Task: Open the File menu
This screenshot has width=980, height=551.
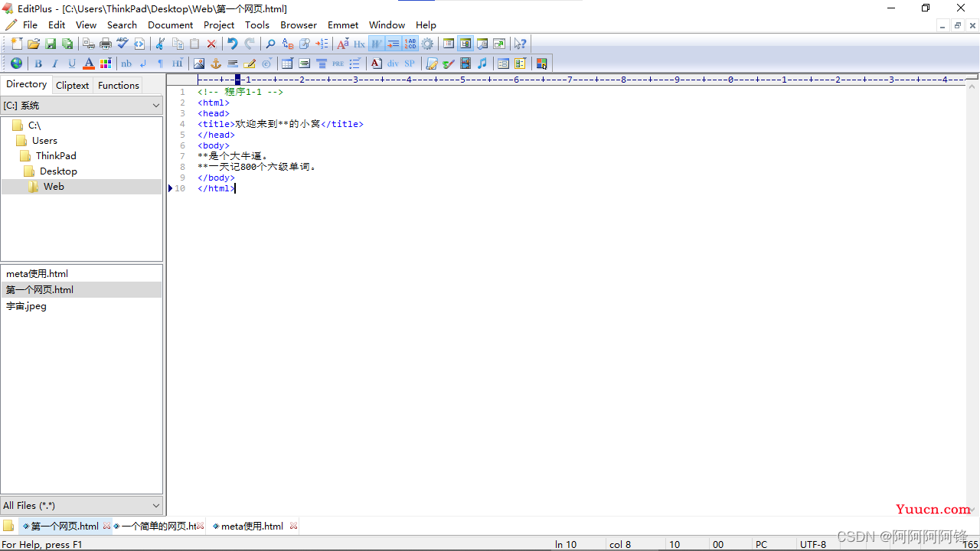Action: [30, 24]
